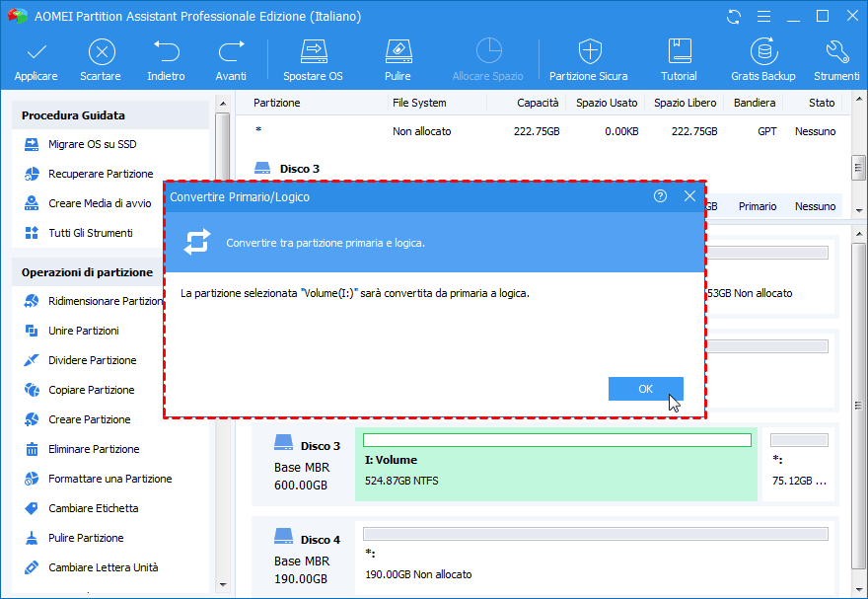868x599 pixels.
Task: Select Migrare OS su SSD wizard
Action: click(93, 144)
